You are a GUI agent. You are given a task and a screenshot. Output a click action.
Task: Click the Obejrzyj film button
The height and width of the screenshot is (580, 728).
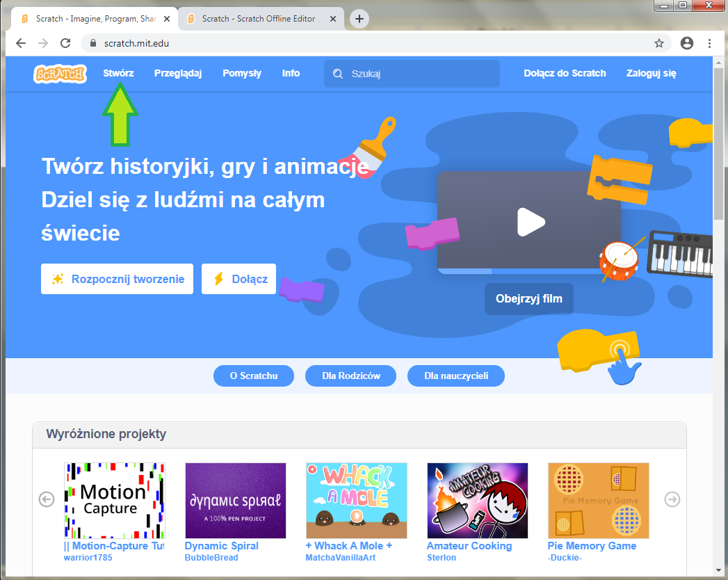[529, 298]
